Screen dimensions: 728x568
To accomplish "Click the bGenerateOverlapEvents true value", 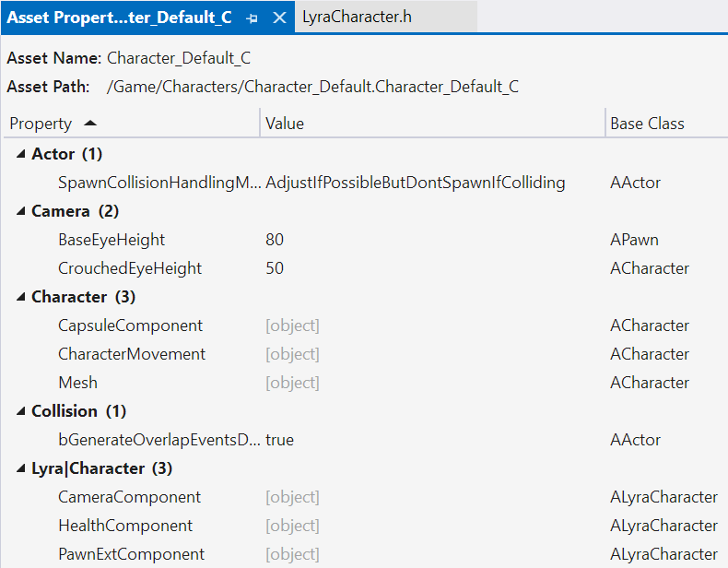I will [279, 440].
